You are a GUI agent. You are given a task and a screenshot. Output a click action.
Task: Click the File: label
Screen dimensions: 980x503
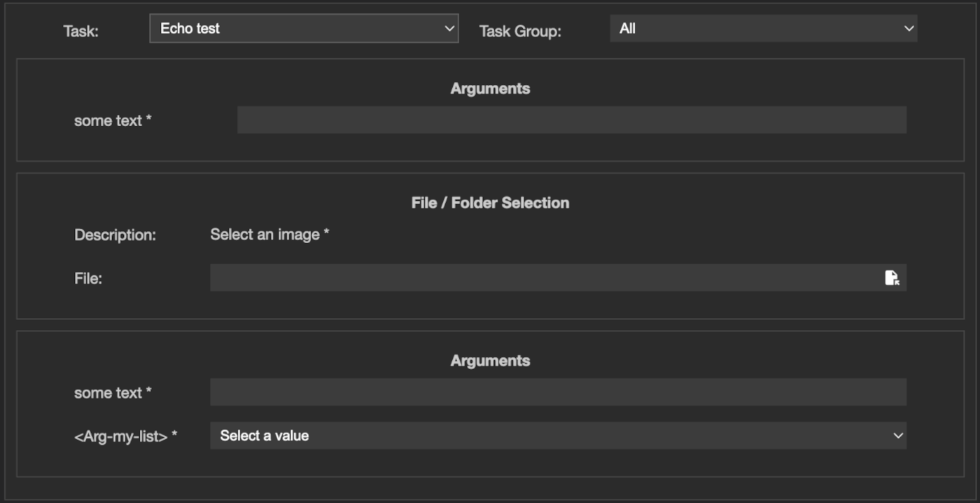88,278
